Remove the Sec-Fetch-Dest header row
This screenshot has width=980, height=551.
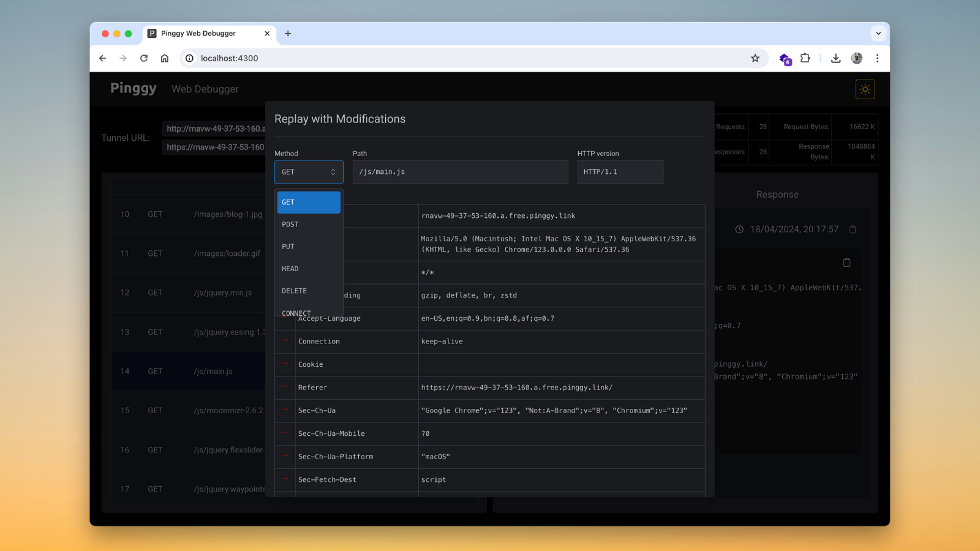click(285, 479)
